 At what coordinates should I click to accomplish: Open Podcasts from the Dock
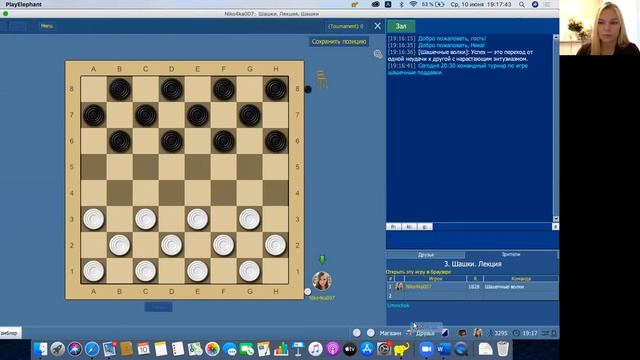(x=332, y=349)
